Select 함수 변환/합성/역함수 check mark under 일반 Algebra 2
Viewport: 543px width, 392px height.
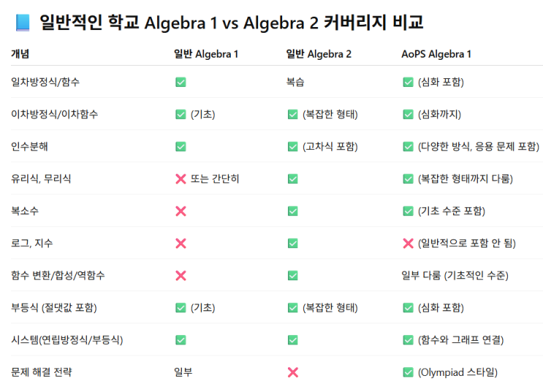[293, 276]
